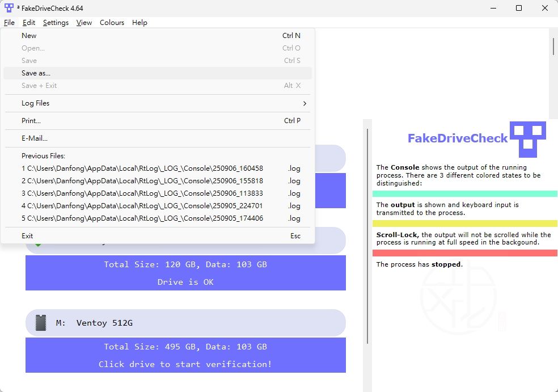This screenshot has height=392, width=558.
Task: Click the 'Drive is OK' status text
Action: point(185,282)
